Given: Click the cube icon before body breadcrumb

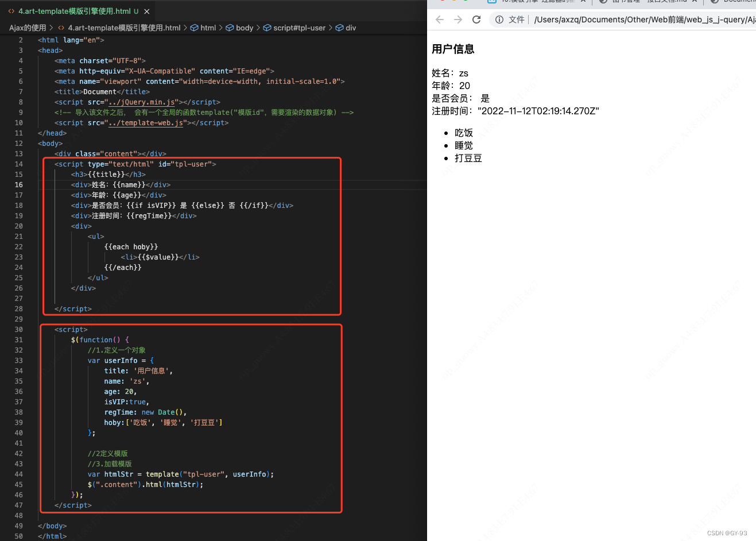Looking at the screenshot, I should pos(230,28).
